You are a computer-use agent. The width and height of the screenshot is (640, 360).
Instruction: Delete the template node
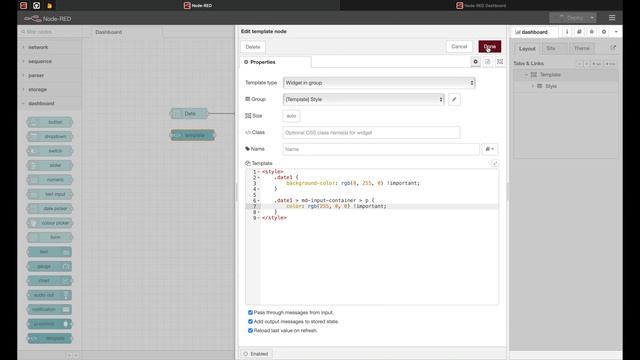point(253,47)
